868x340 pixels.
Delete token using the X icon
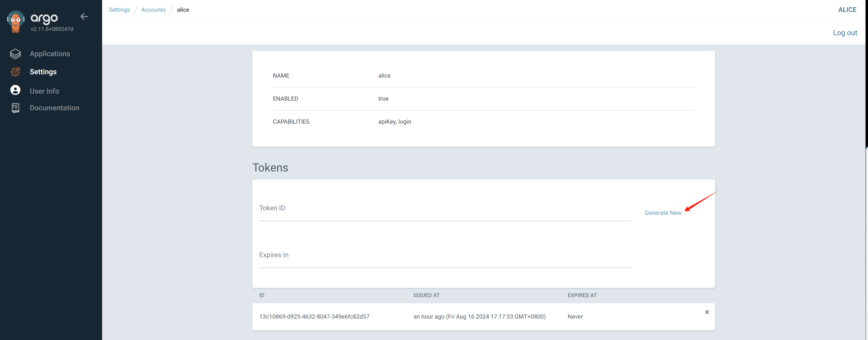pos(707,312)
